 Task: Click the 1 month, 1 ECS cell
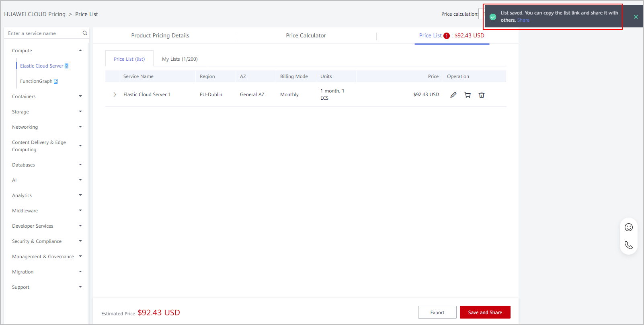pyautogui.click(x=332, y=95)
